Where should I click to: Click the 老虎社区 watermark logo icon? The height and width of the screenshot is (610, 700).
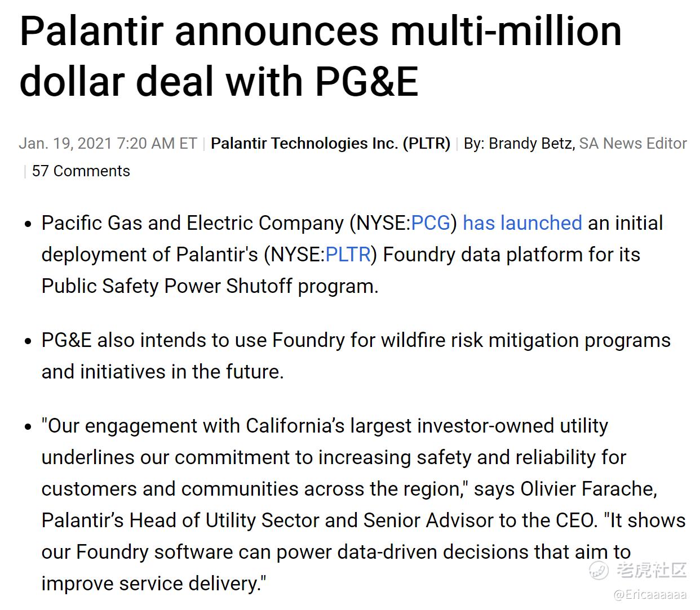tap(599, 571)
